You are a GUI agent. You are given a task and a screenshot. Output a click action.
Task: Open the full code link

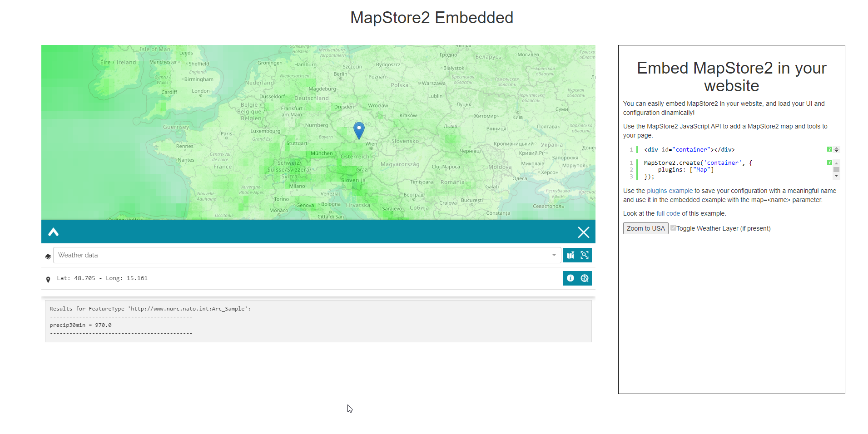click(668, 214)
